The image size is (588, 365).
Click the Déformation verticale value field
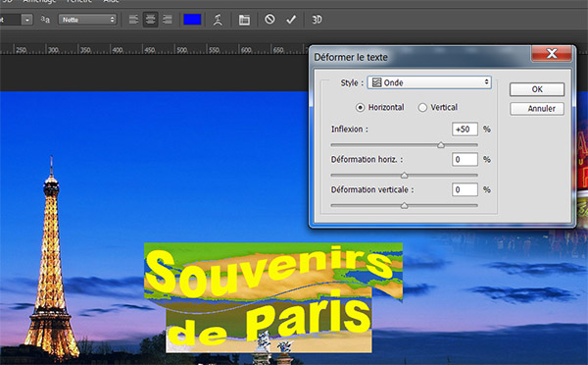[x=465, y=189]
